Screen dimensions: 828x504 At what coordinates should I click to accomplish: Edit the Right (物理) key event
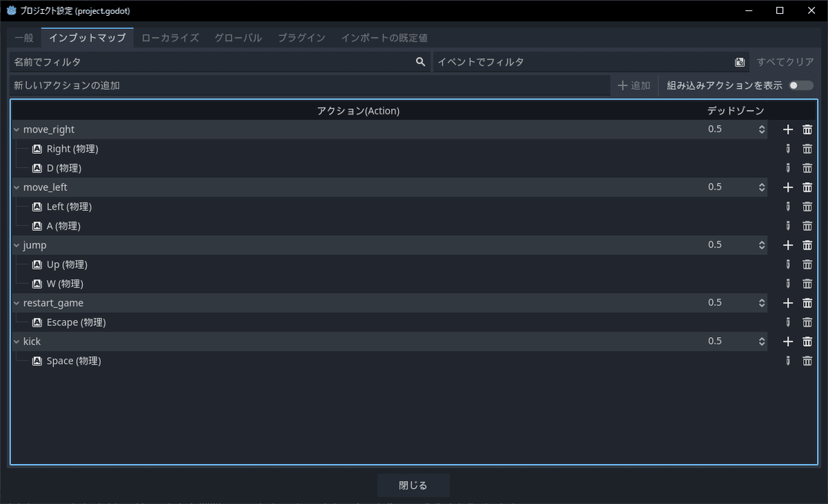(x=788, y=148)
